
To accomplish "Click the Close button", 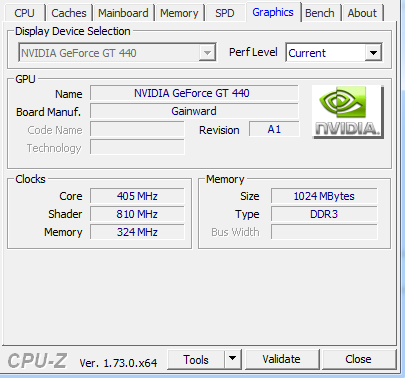I will [358, 359].
